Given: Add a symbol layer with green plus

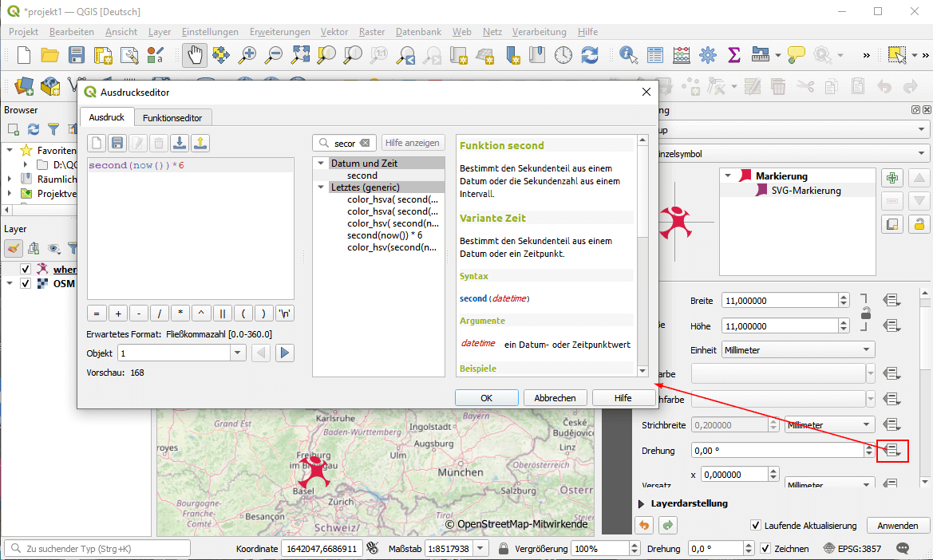Looking at the screenshot, I should click(893, 179).
